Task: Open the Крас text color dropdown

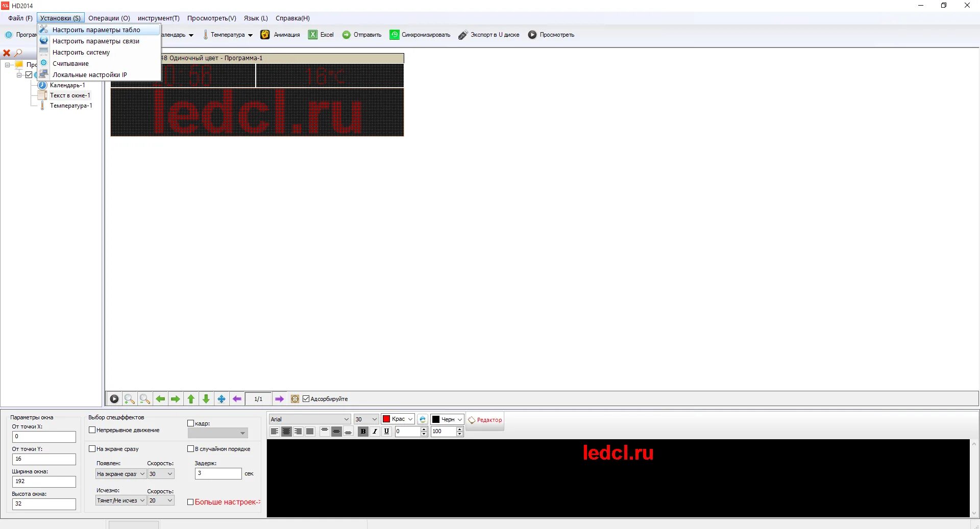Action: pos(398,419)
